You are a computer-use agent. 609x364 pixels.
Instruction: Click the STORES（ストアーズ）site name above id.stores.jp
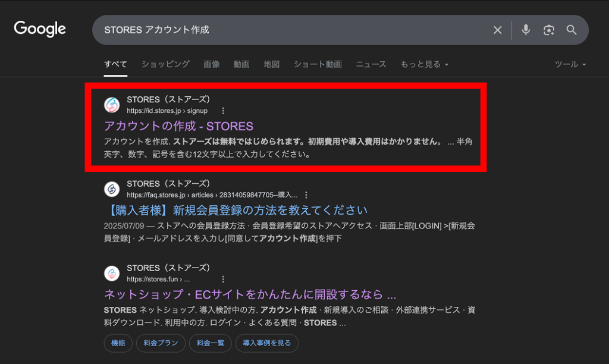tap(168, 99)
